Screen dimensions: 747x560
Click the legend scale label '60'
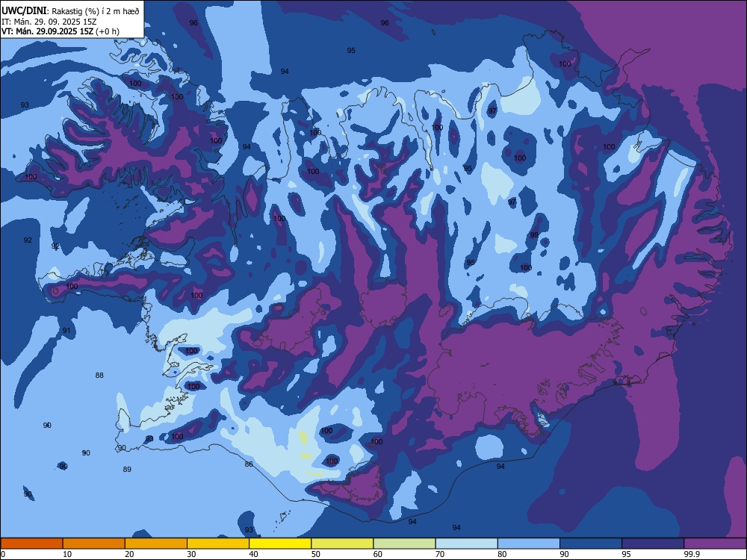click(378, 554)
